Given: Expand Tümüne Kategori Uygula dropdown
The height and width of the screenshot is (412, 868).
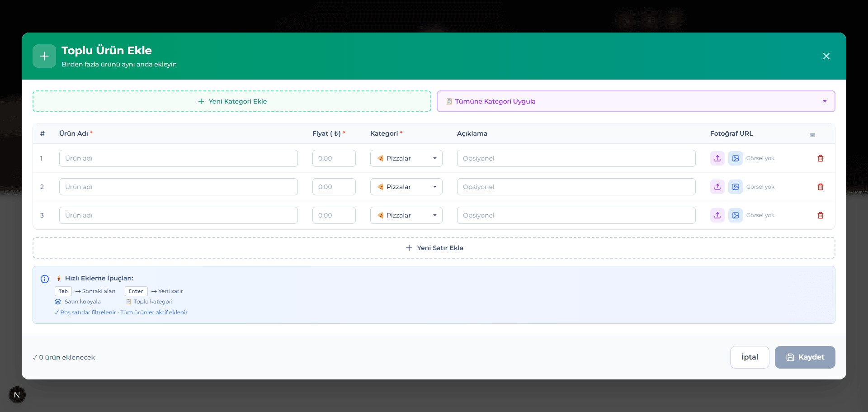Looking at the screenshot, I should click(x=636, y=101).
